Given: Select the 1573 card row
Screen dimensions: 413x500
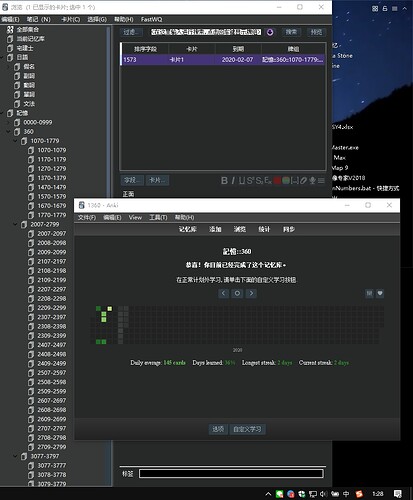Looking at the screenshot, I should [x=223, y=60].
